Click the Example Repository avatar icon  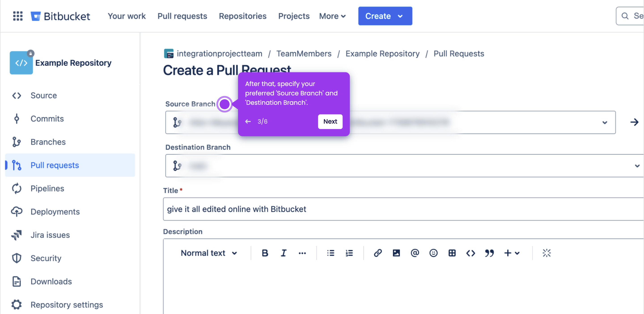click(x=21, y=63)
